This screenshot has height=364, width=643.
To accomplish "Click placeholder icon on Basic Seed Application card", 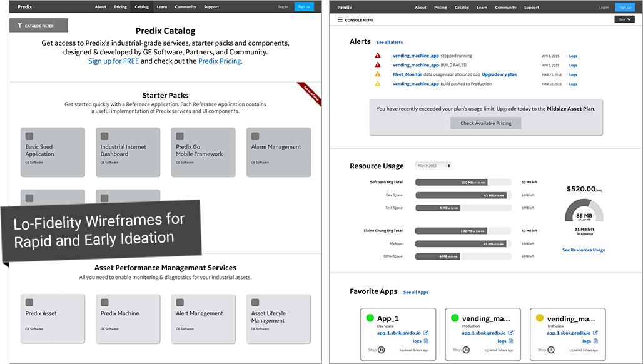I will 29,136.
